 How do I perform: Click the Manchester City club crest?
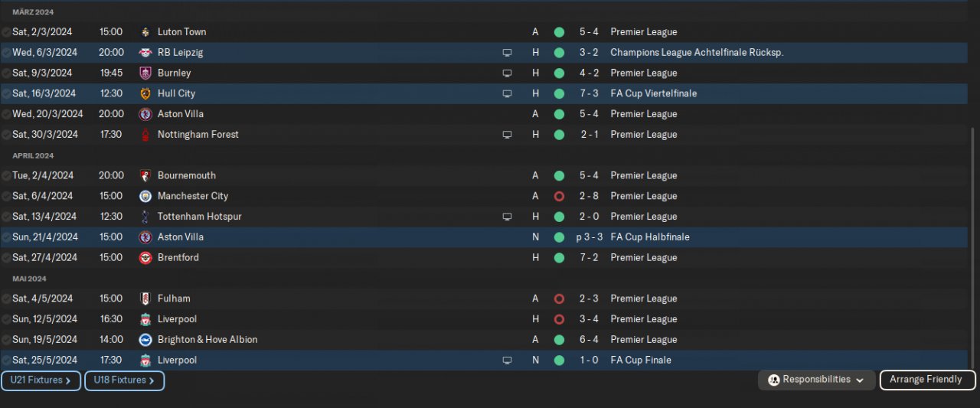(x=145, y=196)
